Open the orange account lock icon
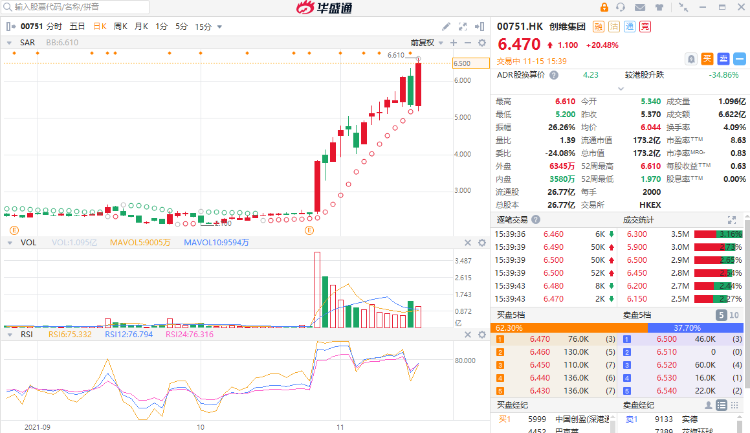 tap(604, 7)
